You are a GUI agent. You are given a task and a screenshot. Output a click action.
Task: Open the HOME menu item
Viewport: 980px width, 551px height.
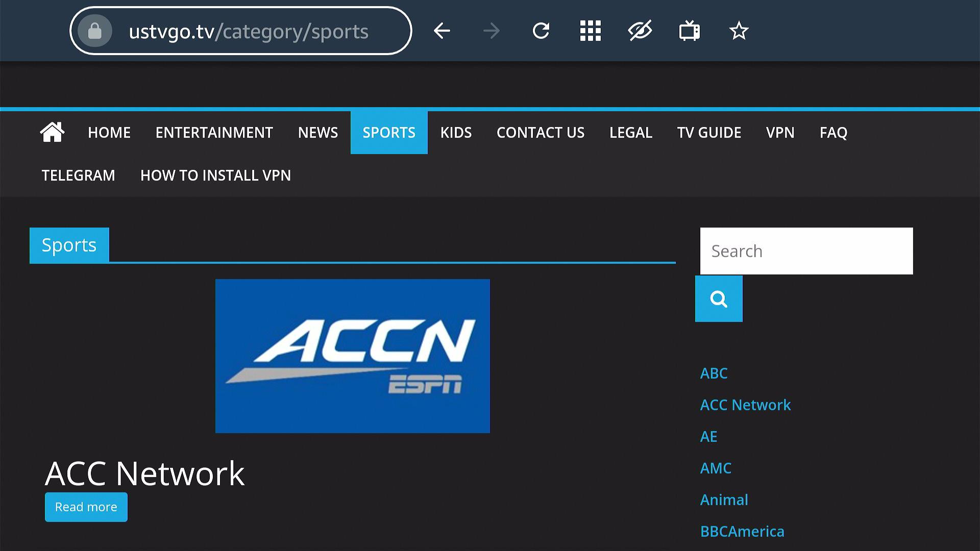coord(109,133)
